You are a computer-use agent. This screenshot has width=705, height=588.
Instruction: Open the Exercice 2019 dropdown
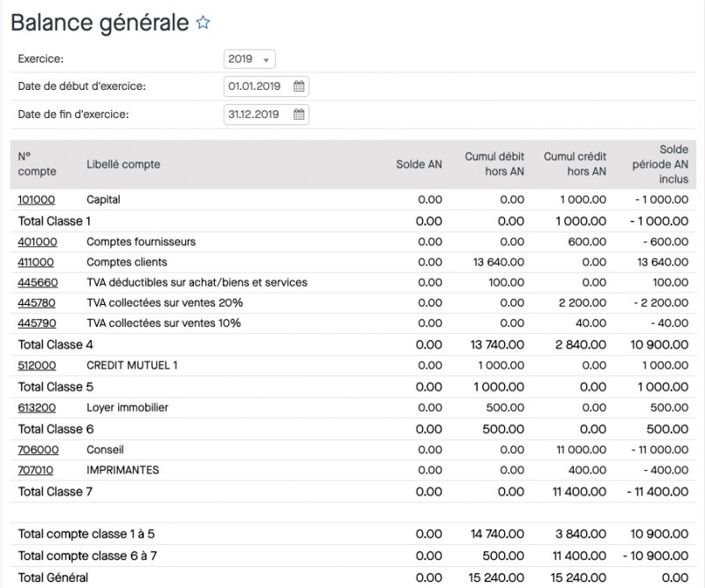pos(251,57)
